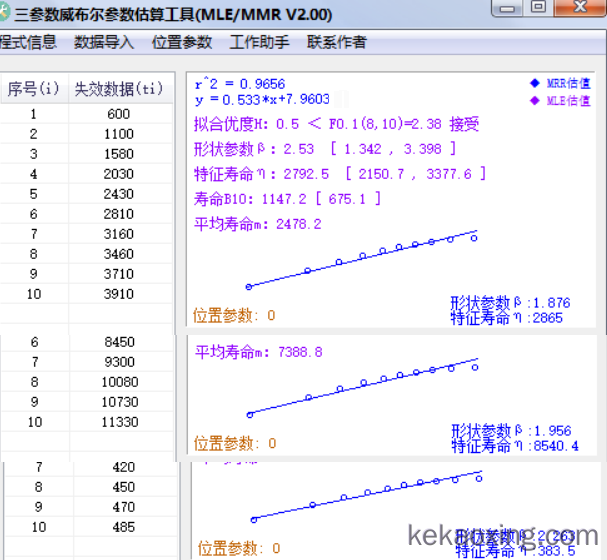The image size is (607, 560).
Task: Click the 特征寿命η: 2792.5 line
Action: (x=340, y=174)
